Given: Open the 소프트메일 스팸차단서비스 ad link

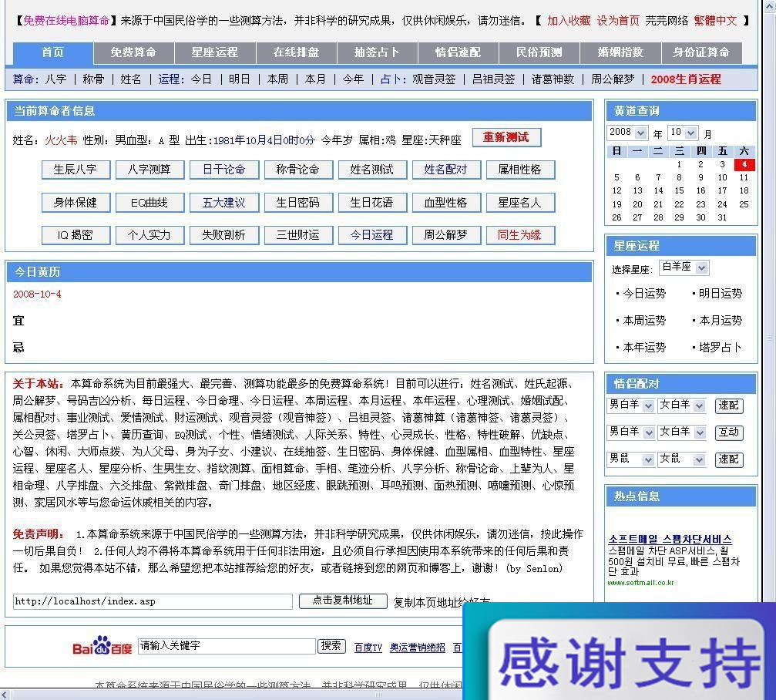Looking at the screenshot, I should coord(670,539).
